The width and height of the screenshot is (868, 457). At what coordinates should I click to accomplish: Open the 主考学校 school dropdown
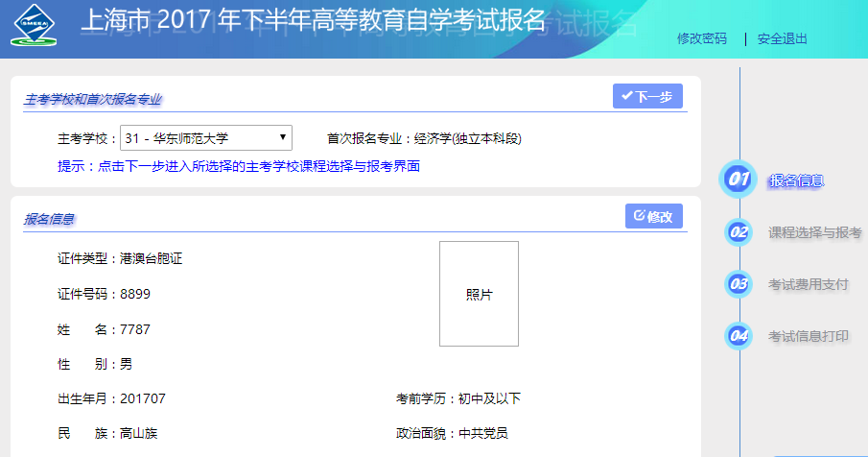pos(205,138)
